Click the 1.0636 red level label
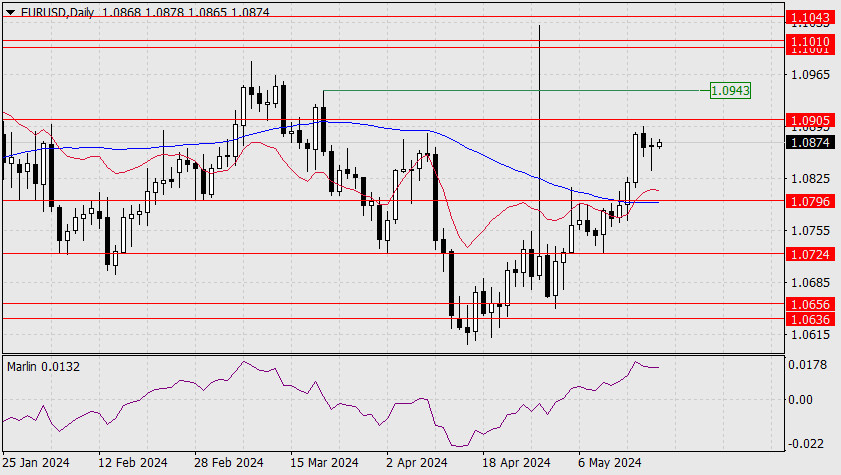 tap(810, 320)
